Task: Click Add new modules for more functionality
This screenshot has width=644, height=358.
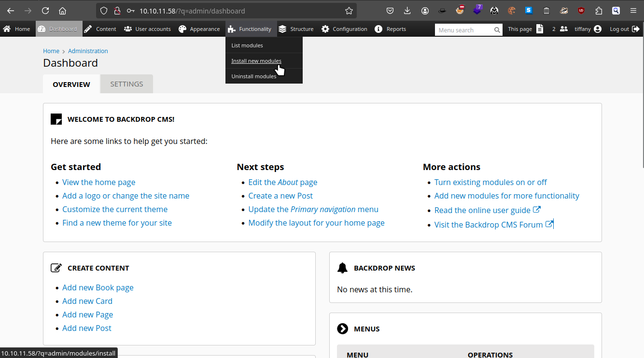Action: pyautogui.click(x=507, y=196)
